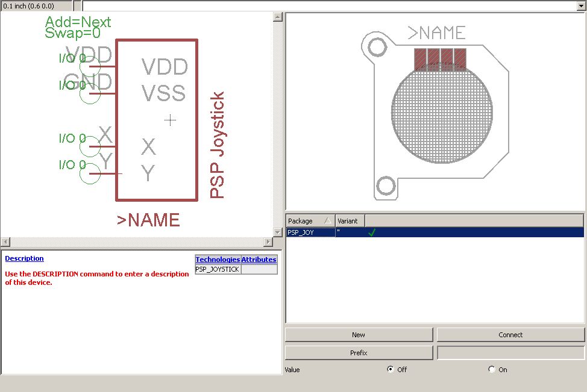The width and height of the screenshot is (587, 392).
Task: Sort by the Package column header
Action: pyautogui.click(x=310, y=220)
